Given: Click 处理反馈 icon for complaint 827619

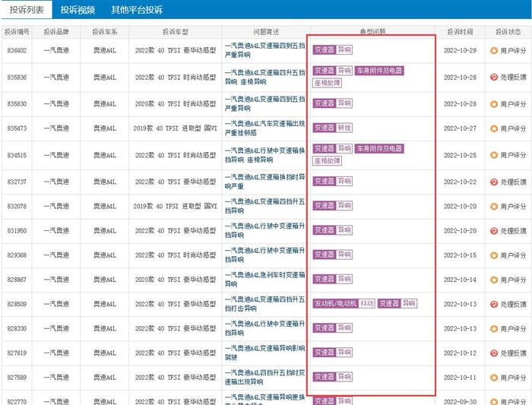Looking at the screenshot, I should click(x=494, y=353).
